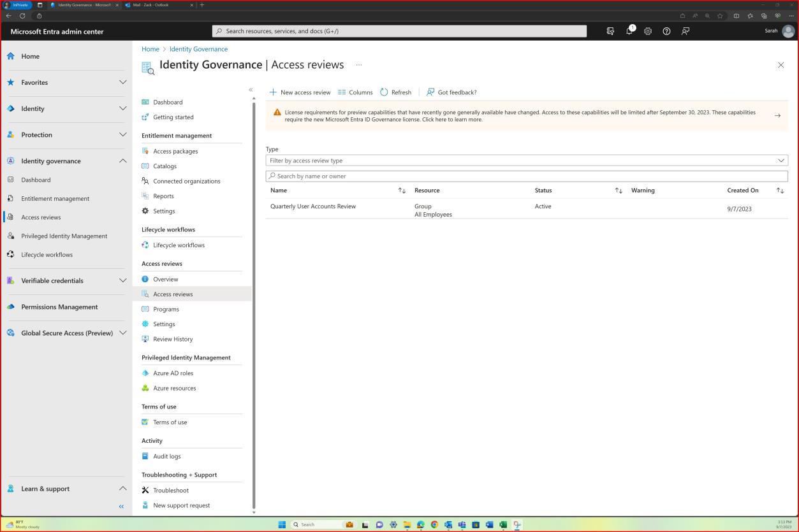Open the Review History page
This screenshot has width=799, height=532.
pyautogui.click(x=172, y=339)
